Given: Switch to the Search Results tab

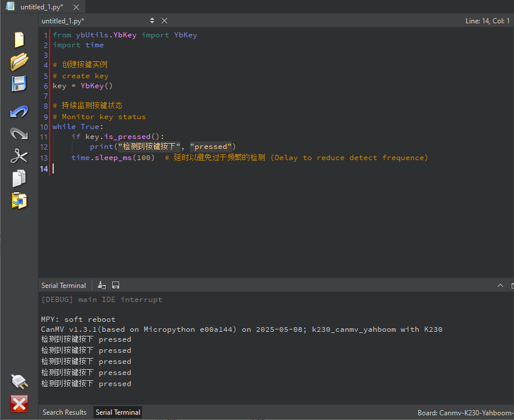Looking at the screenshot, I should coord(65,412).
